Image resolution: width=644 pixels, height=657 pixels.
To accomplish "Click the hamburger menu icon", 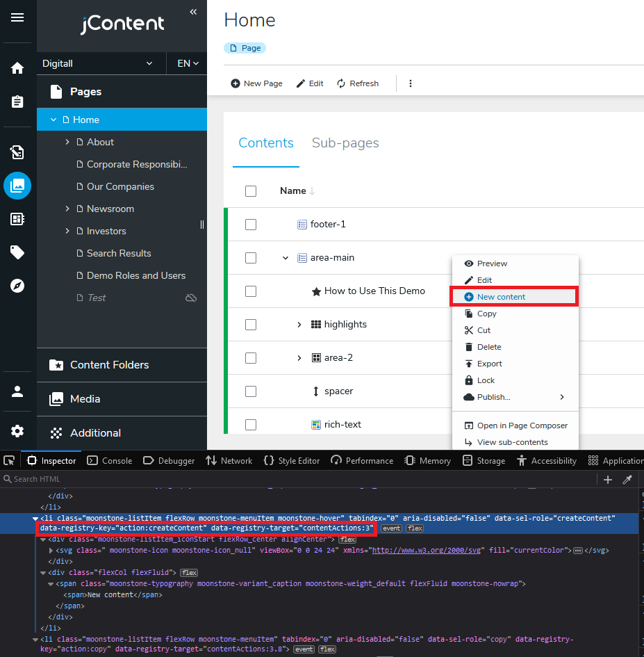I will click(17, 17).
